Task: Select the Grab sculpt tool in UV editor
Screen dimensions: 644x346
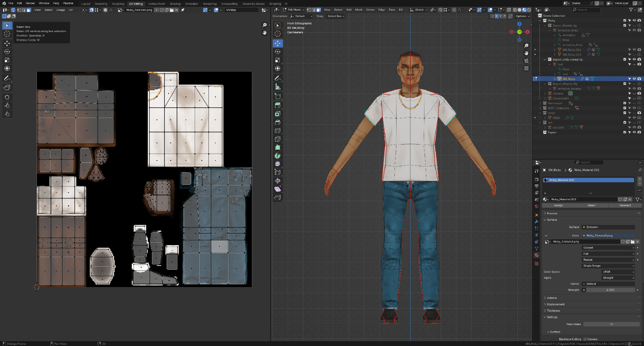Action: click(7, 97)
